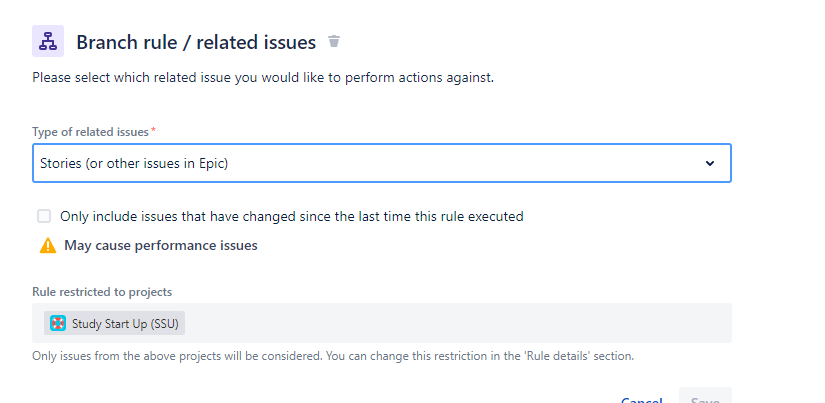Screen dimensions: 825x403
Task: Click the purple Branch rule component icon
Action: tap(48, 42)
